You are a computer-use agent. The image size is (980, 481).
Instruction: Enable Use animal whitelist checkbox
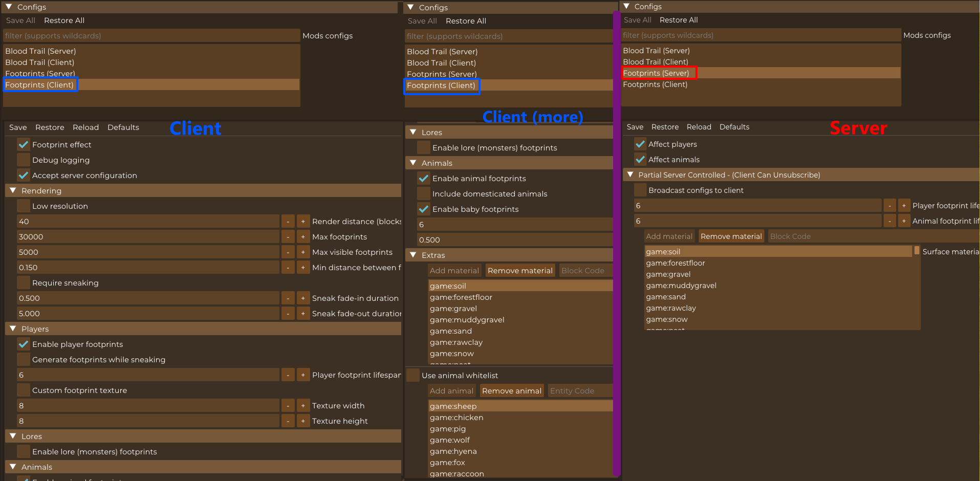point(413,376)
